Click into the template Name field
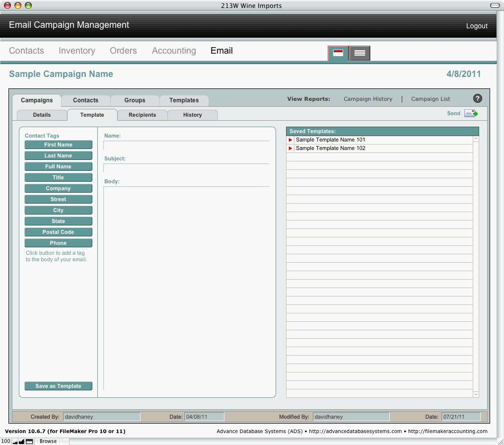504x445 pixels. (x=186, y=146)
